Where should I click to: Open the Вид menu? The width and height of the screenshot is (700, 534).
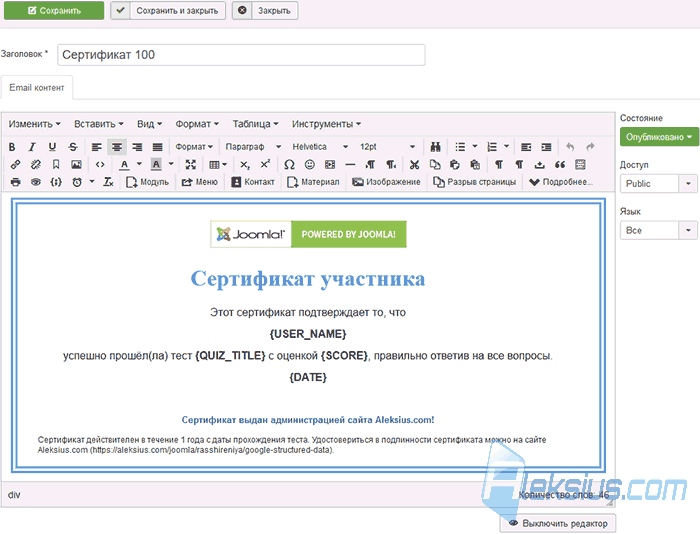click(x=149, y=124)
